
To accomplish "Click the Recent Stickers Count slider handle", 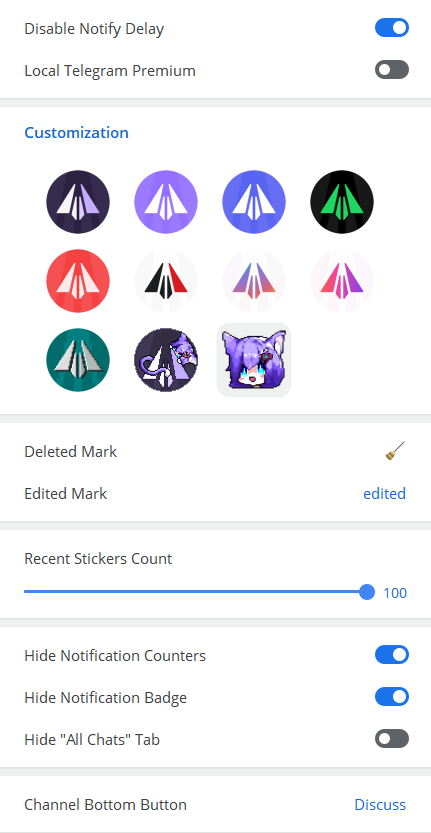I will tap(367, 592).
